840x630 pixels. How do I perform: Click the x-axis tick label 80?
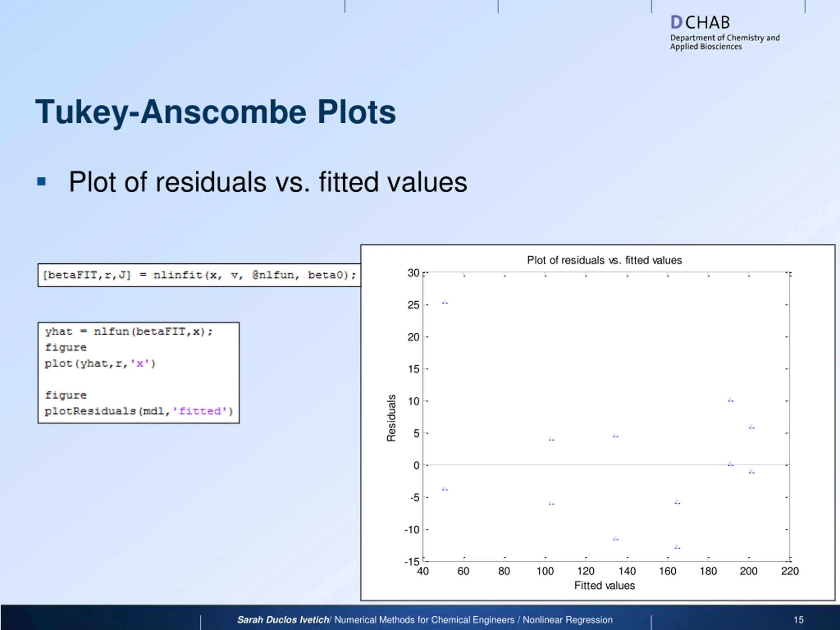[x=504, y=571]
